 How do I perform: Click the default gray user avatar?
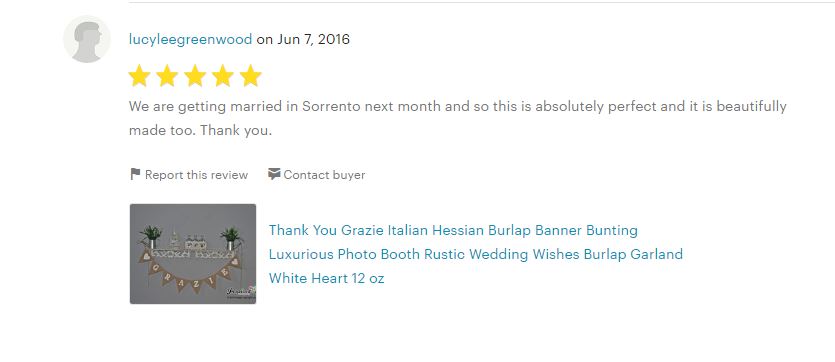coord(87,39)
